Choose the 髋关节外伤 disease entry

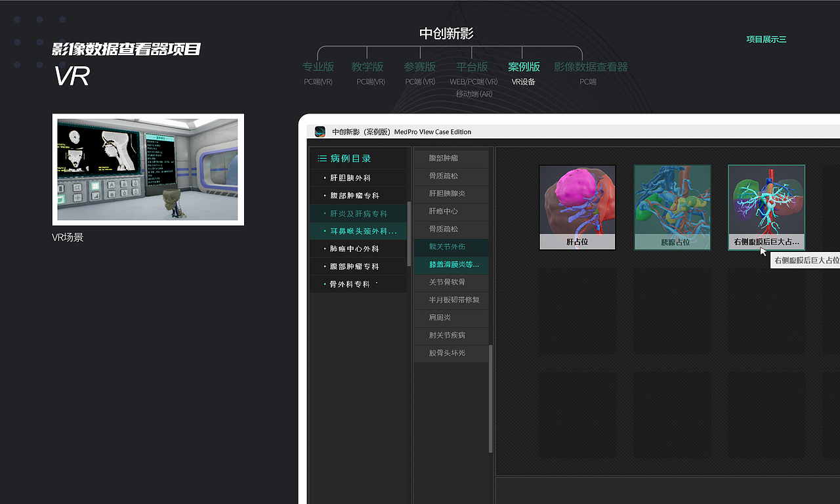(451, 247)
